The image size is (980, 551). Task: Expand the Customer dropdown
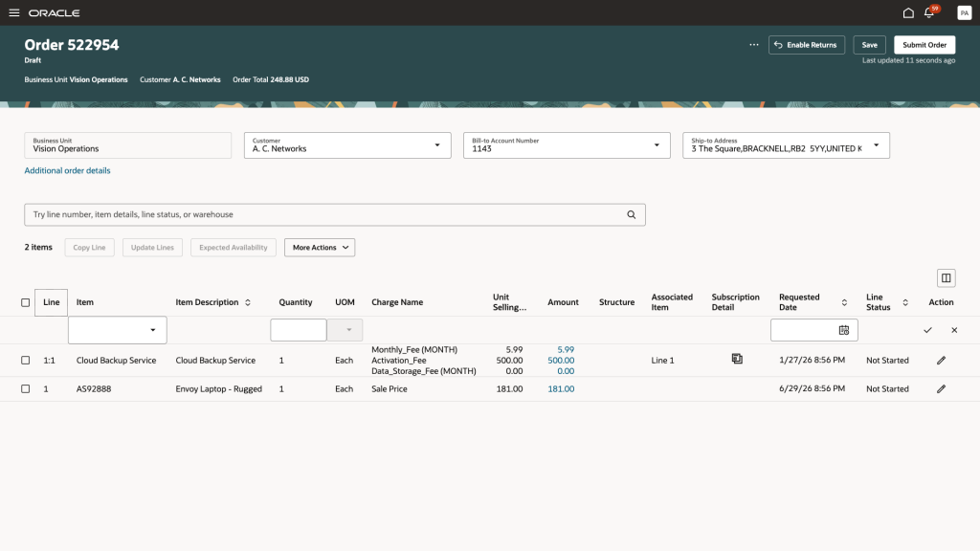coord(437,145)
